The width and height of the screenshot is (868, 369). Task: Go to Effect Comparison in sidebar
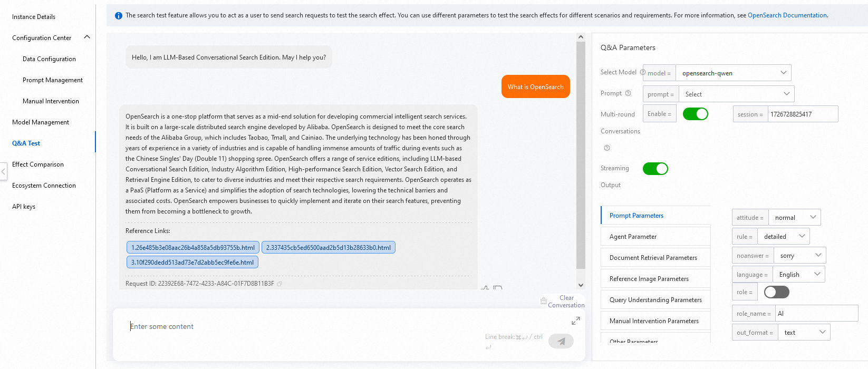click(38, 164)
